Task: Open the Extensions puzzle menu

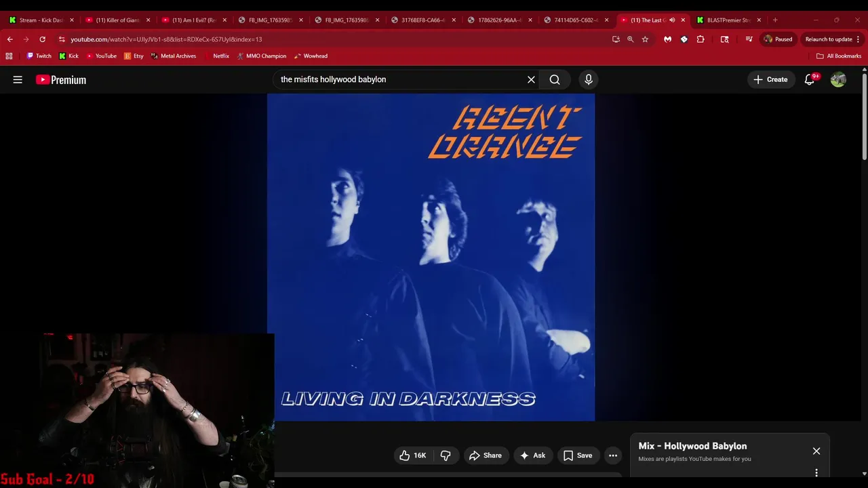Action: (x=701, y=39)
